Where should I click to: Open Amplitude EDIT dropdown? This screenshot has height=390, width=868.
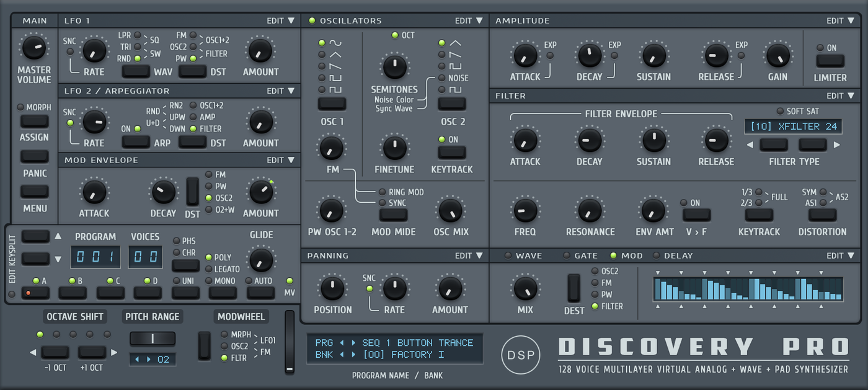coord(841,20)
